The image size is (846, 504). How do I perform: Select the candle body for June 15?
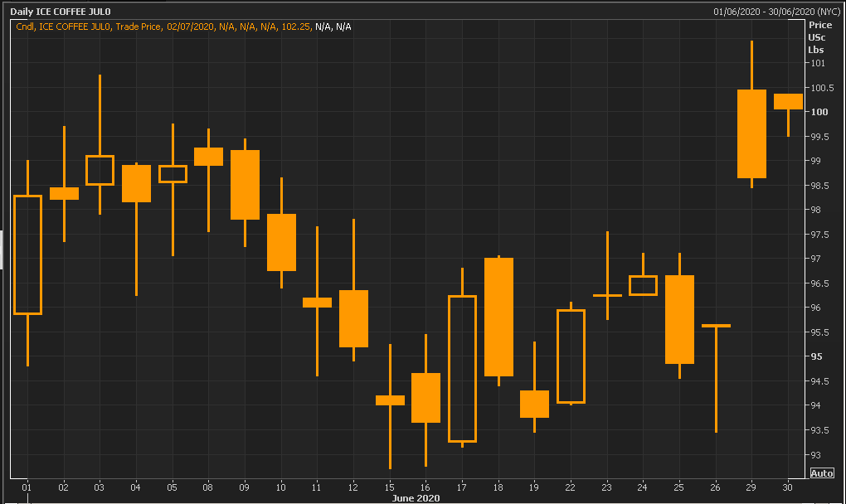(x=390, y=400)
